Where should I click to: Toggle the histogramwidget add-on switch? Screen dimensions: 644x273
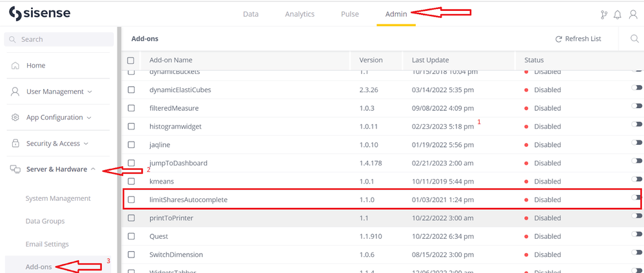pyautogui.click(x=637, y=124)
